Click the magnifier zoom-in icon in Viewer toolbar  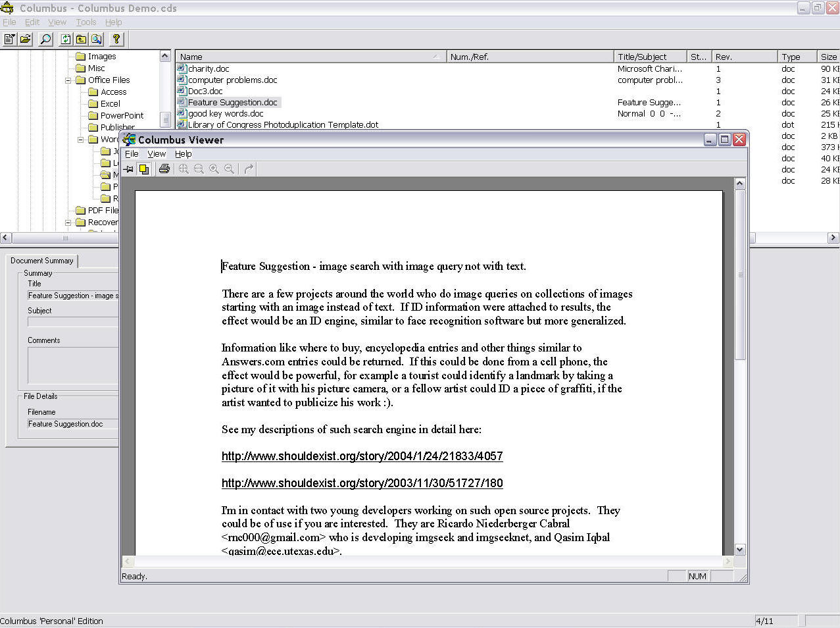click(214, 169)
